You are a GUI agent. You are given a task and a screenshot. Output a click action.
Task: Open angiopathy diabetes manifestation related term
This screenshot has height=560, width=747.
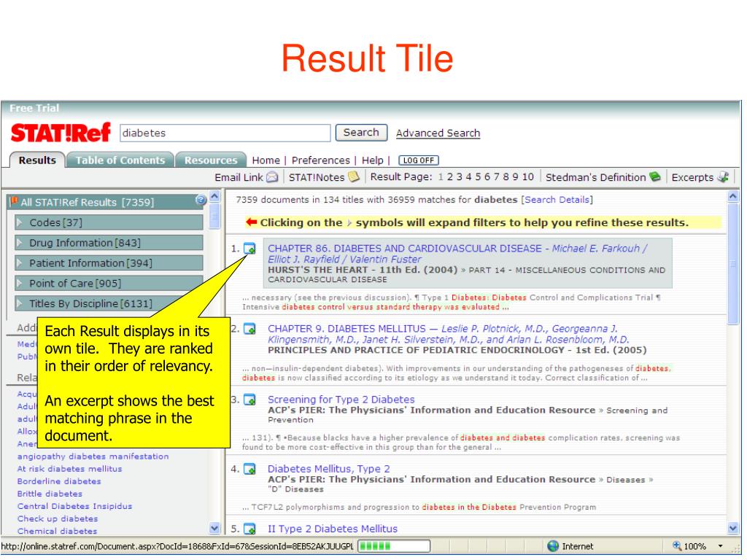pos(93,456)
